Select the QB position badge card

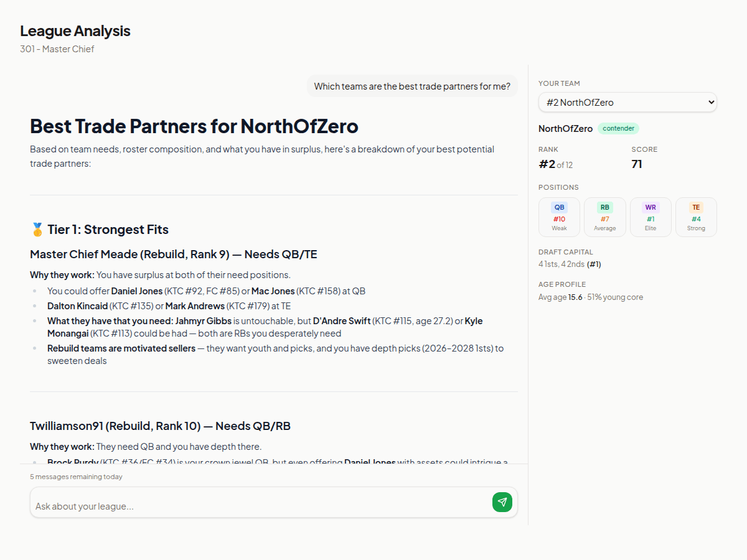(559, 217)
